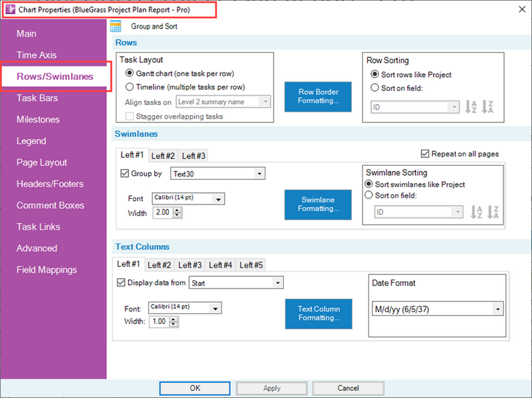Select Timeline multiple tasks per row
The image size is (532, 398).
coord(129,87)
